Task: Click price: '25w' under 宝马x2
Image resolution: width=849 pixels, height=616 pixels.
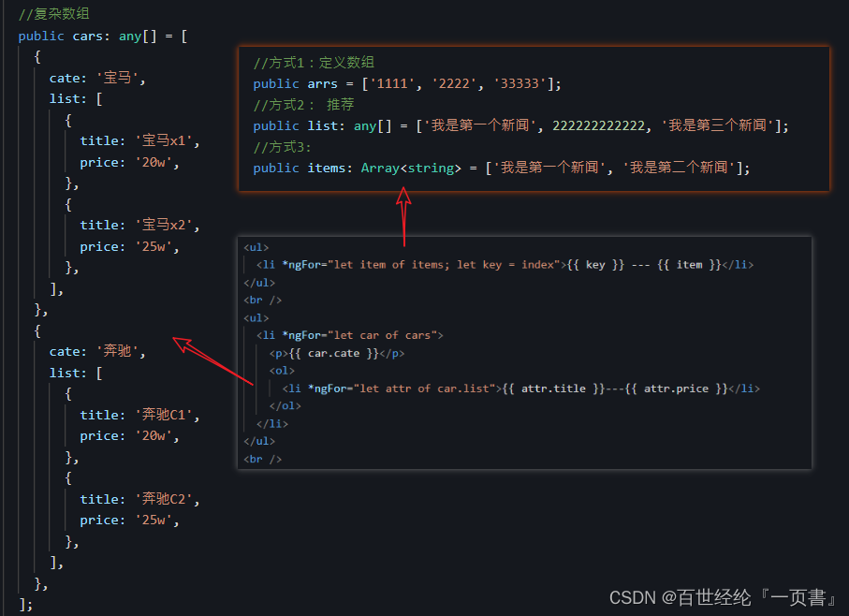Action: [129, 247]
